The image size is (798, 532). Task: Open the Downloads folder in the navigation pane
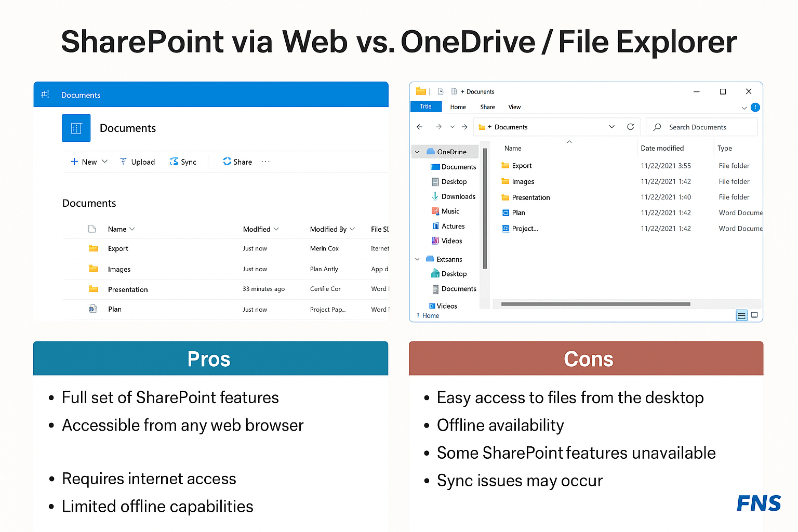click(458, 196)
